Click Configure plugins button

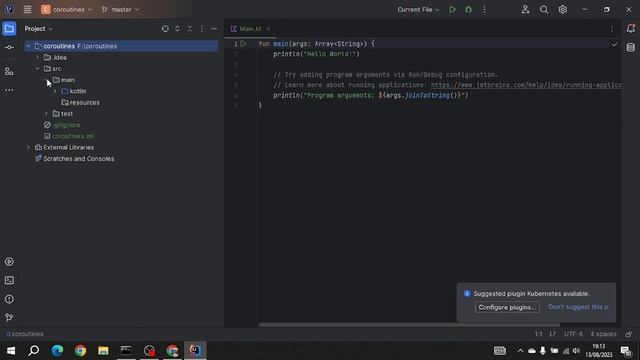[x=507, y=307]
